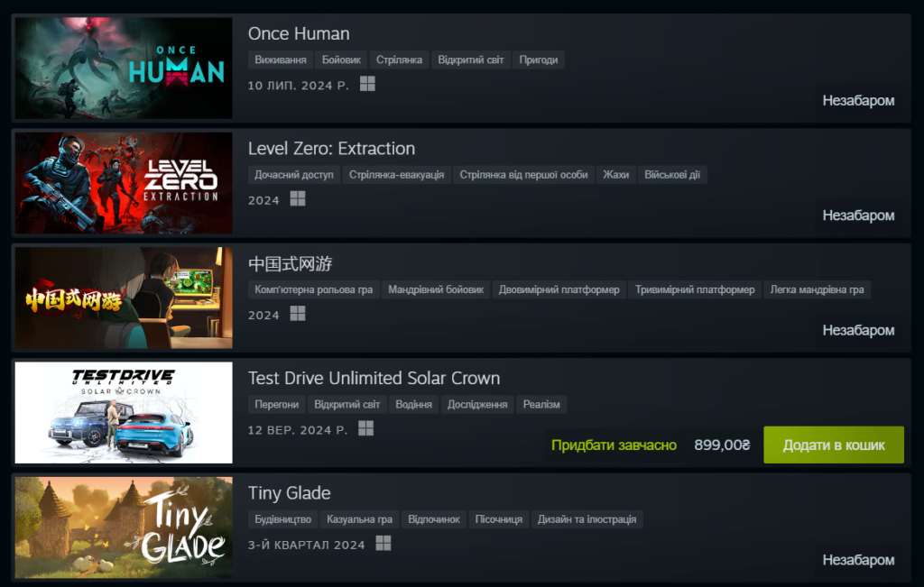
Task: Open the Tiny Glade capsule image
Action: (124, 527)
